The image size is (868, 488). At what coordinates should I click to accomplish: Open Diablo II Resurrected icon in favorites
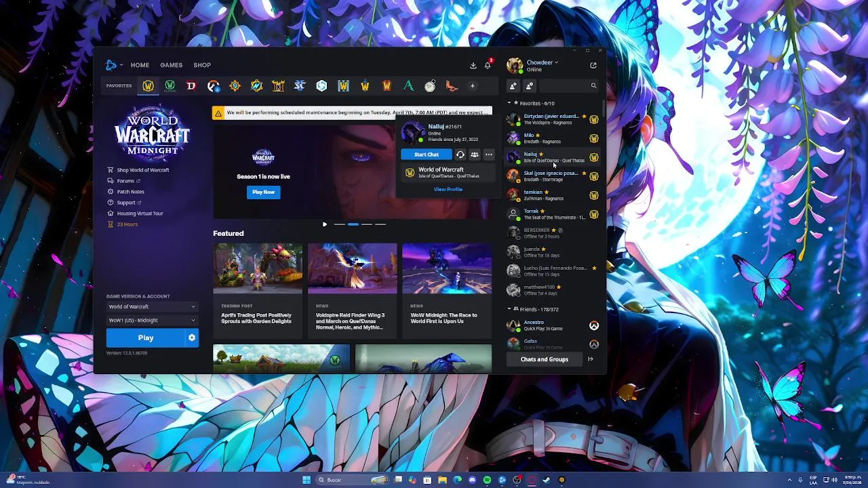tap(279, 86)
